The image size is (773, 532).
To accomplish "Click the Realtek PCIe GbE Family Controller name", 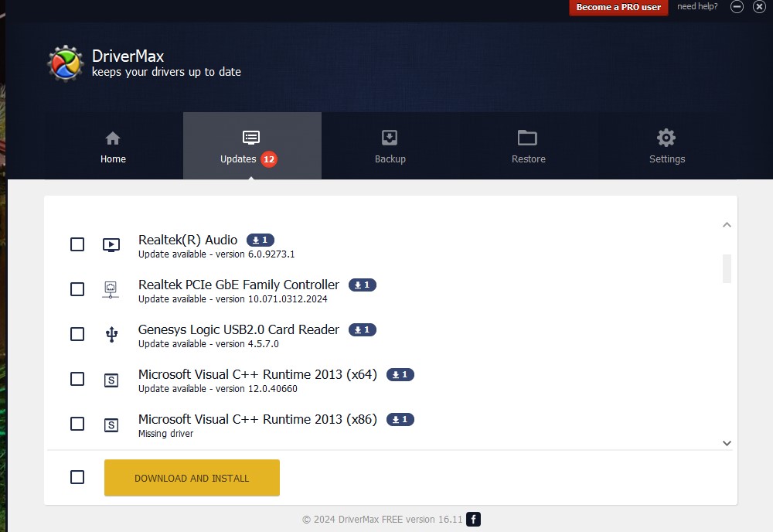I will [x=239, y=285].
